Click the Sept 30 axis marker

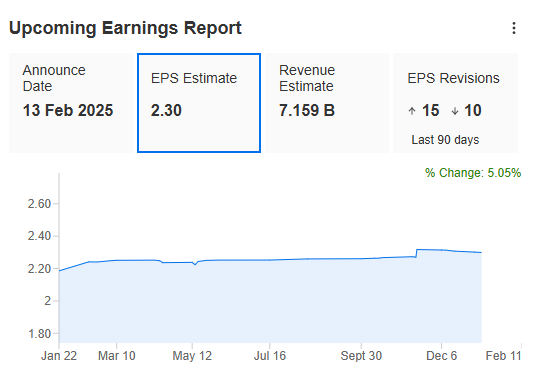(361, 356)
